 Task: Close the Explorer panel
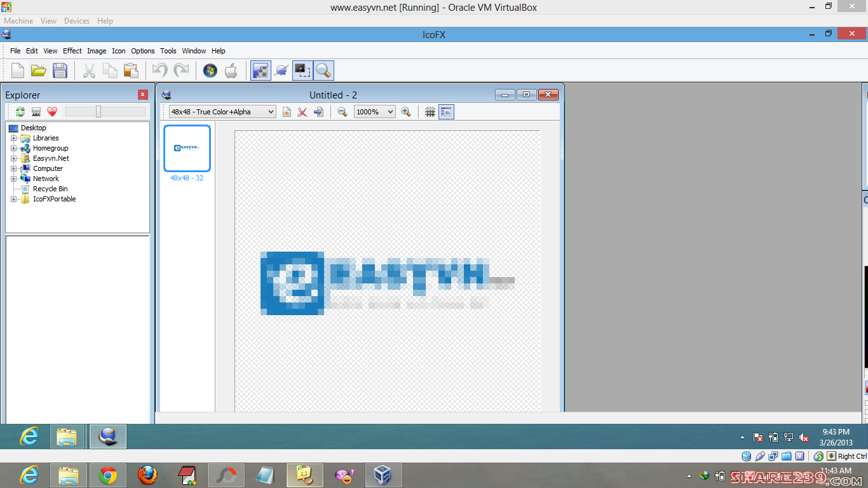143,95
